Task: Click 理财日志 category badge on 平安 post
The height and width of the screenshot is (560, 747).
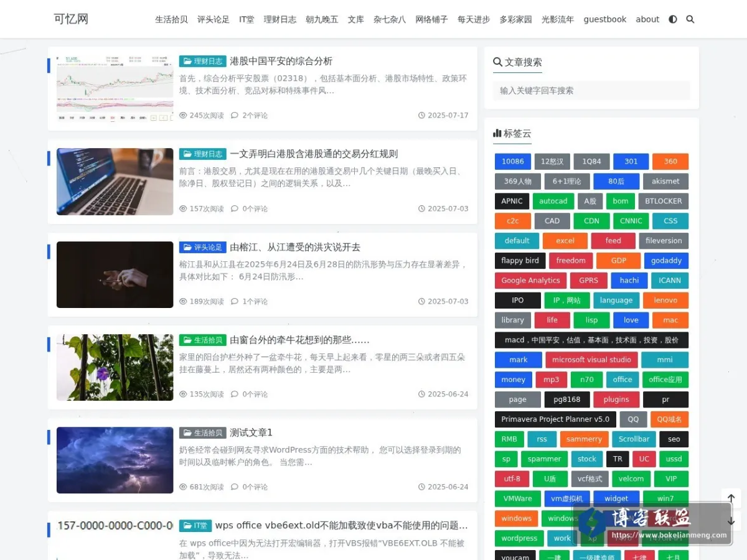Action: [x=203, y=61]
